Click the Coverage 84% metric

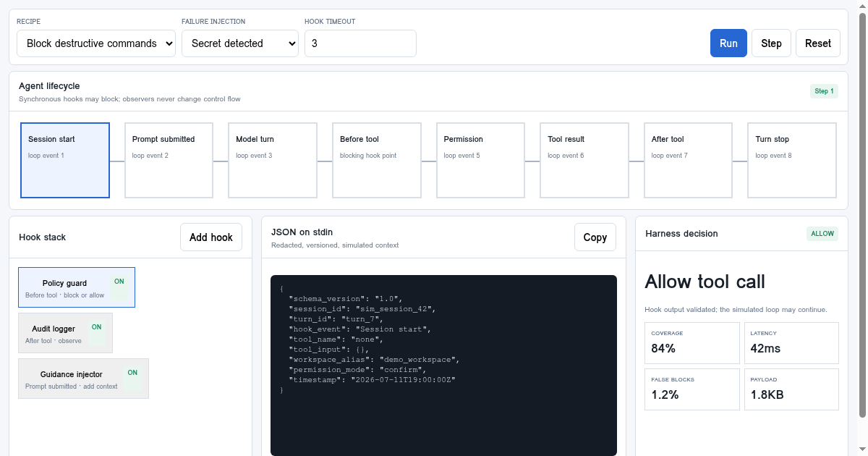click(x=692, y=343)
